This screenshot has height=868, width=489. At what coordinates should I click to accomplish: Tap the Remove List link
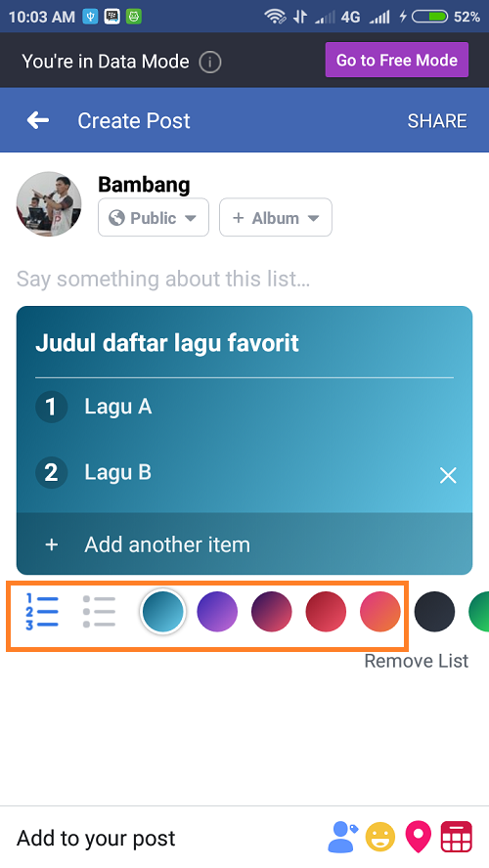(x=416, y=661)
